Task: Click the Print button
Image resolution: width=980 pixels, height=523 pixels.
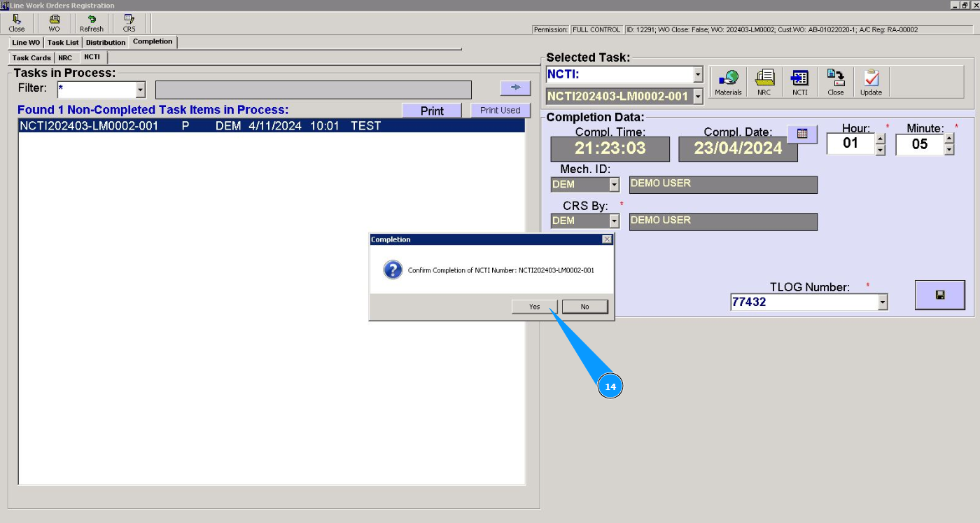Action: [x=432, y=111]
